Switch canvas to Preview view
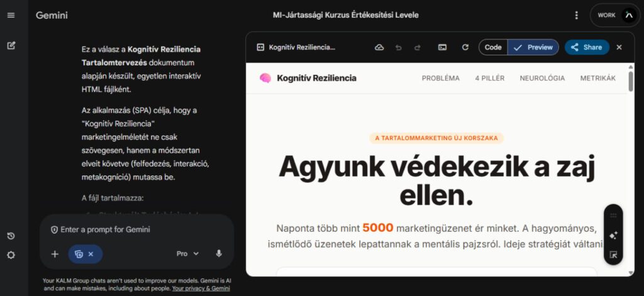Screen dimensions: 644x296 point(533,47)
